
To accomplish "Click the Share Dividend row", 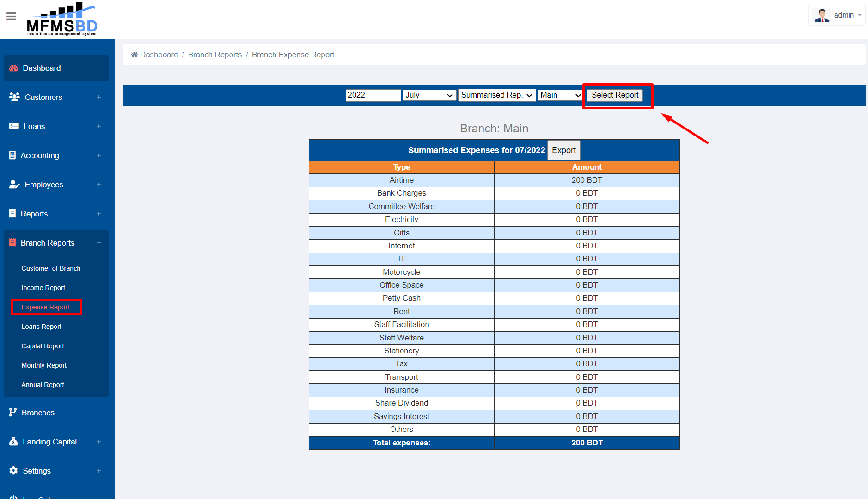I will point(494,403).
